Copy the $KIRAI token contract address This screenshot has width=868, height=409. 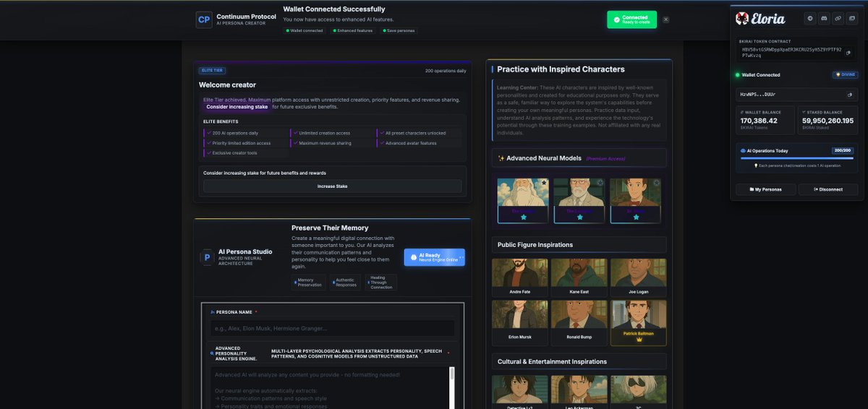tap(849, 52)
